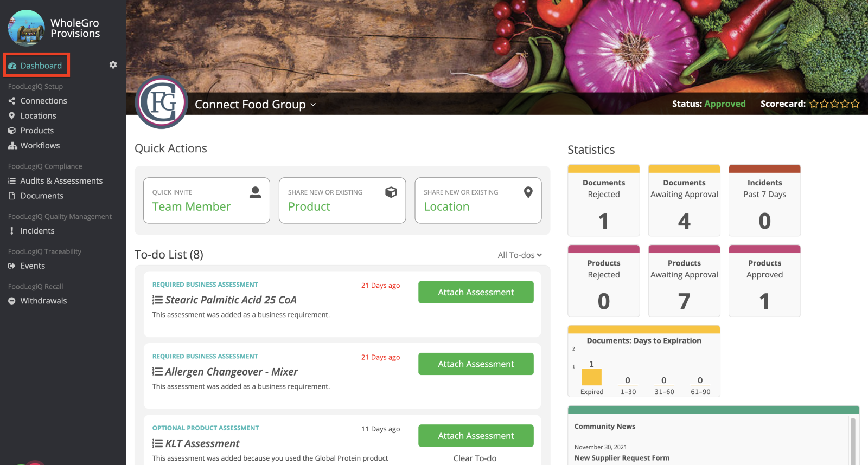Click the Connect Food Group CFG logo

(162, 102)
